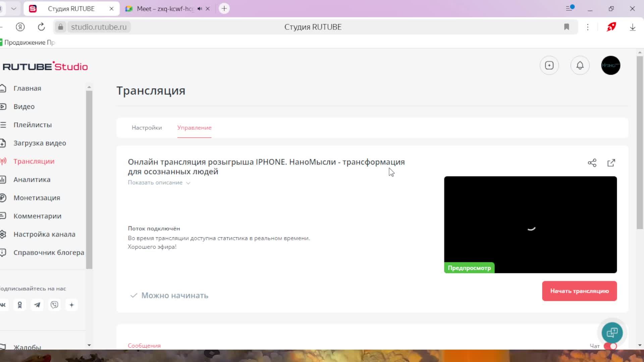Click the RUTUBE Studio logo
Screen dimensions: 644x362
[45, 66]
